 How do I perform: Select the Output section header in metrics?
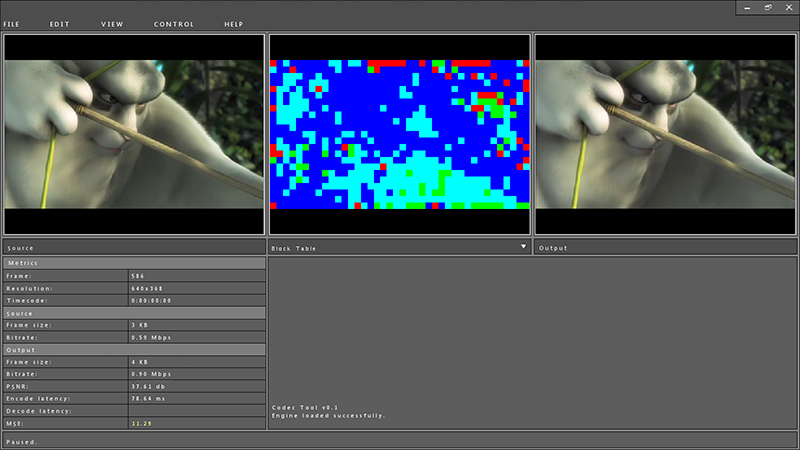(x=134, y=349)
